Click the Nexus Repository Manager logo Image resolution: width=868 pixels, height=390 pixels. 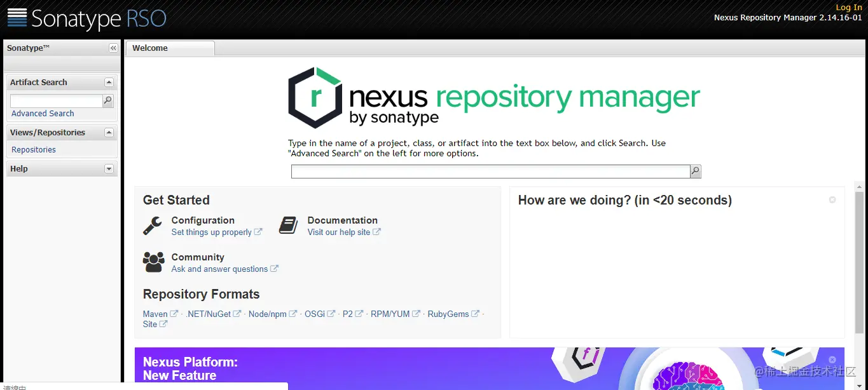[x=493, y=98]
